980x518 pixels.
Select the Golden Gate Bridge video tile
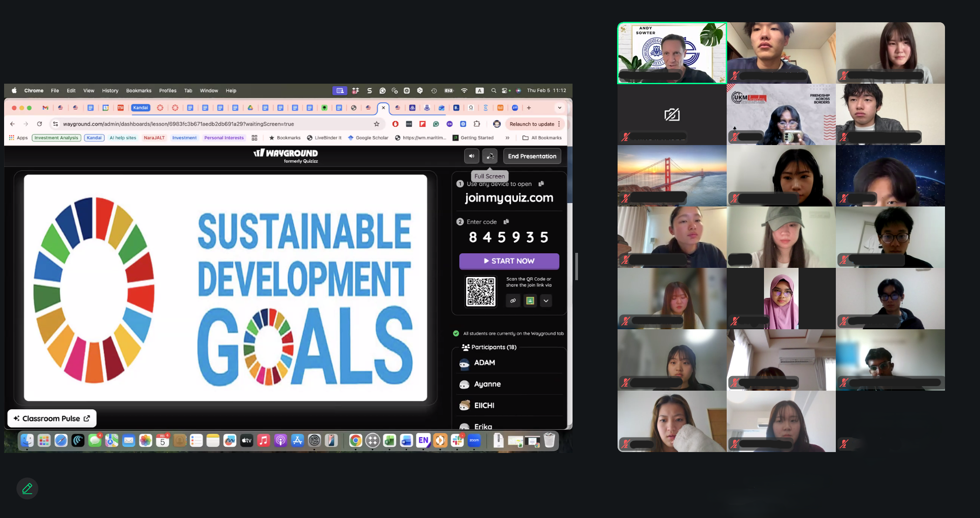pos(672,176)
